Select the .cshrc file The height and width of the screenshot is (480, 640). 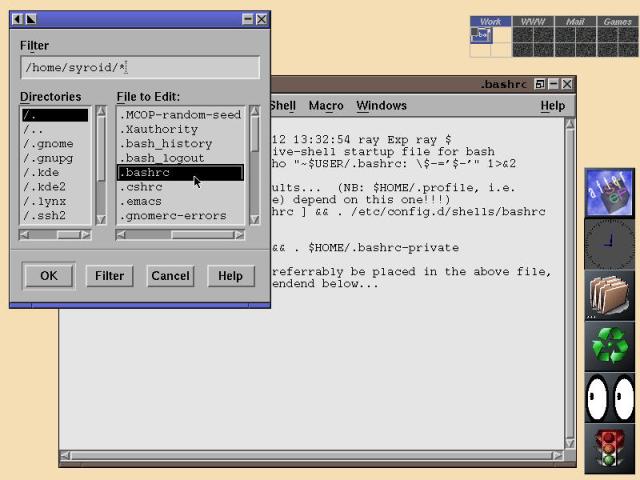[x=180, y=187]
